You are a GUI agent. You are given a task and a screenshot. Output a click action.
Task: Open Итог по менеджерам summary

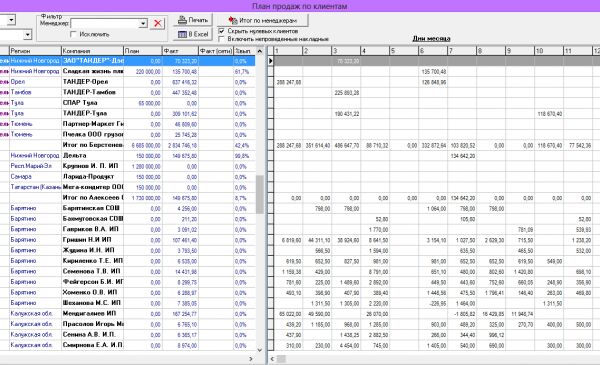coord(262,20)
